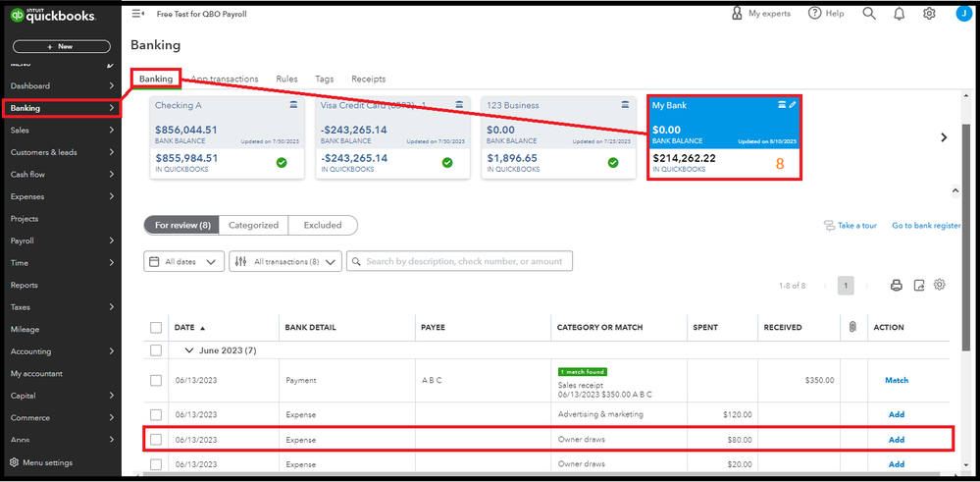980x482 pixels.
Task: Switch to the Receipts tab
Action: (x=368, y=79)
